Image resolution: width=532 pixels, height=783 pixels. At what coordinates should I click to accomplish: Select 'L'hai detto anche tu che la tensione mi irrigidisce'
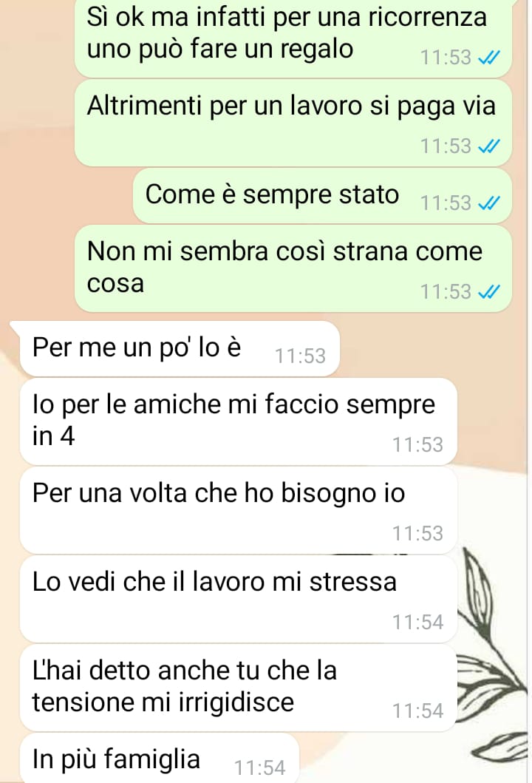click(238, 688)
